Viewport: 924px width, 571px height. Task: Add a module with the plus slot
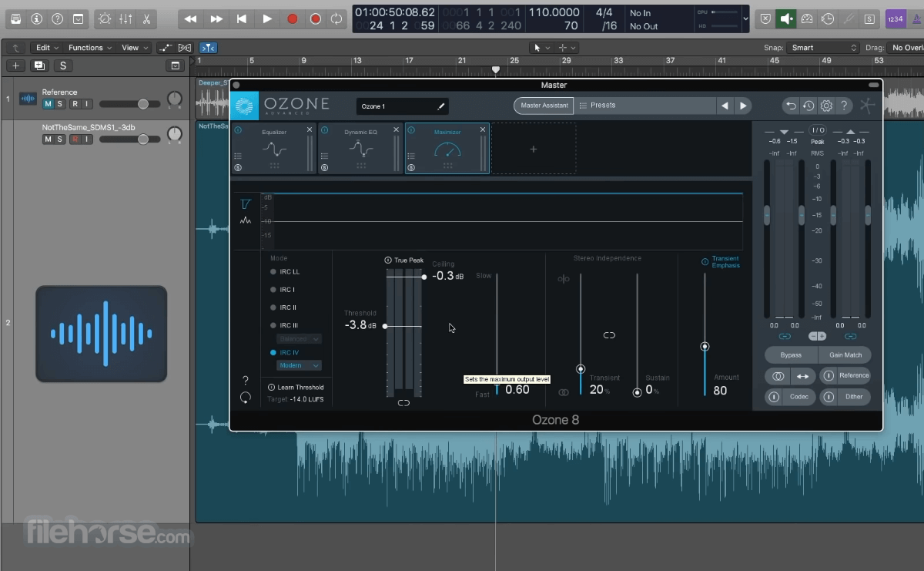[534, 149]
